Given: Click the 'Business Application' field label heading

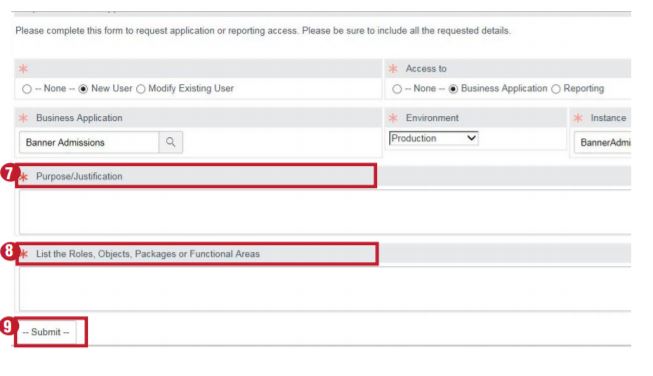Looking at the screenshot, I should click(x=79, y=118).
